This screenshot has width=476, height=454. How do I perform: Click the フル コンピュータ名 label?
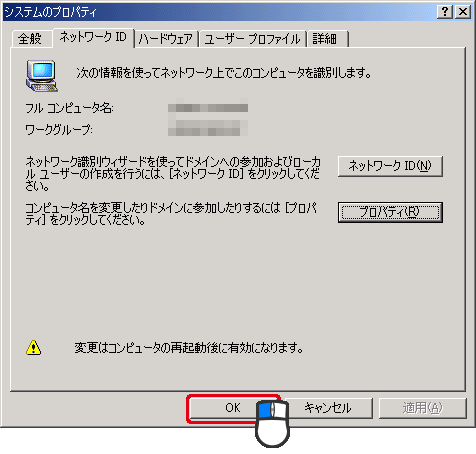point(69,108)
